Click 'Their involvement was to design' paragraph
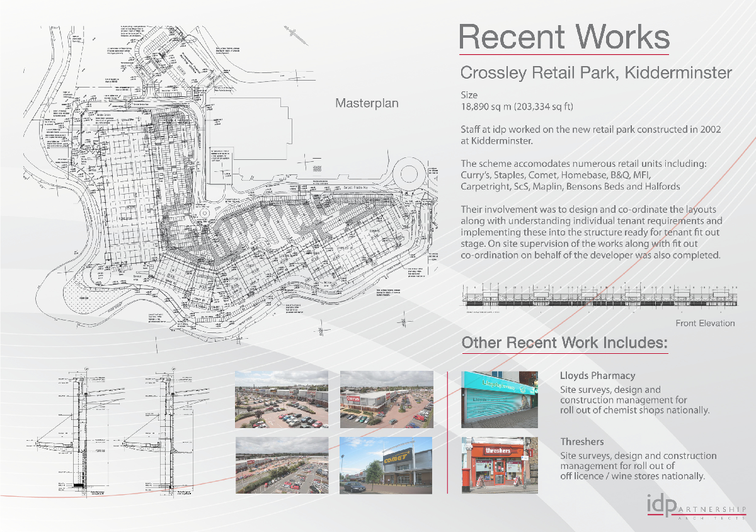The height and width of the screenshot is (532, 756). (592, 232)
